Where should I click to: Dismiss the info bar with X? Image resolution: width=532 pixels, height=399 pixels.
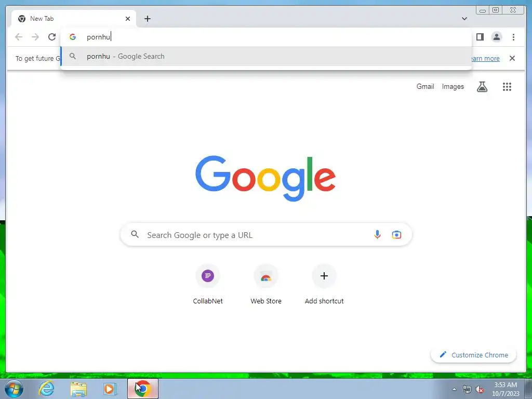(x=512, y=58)
